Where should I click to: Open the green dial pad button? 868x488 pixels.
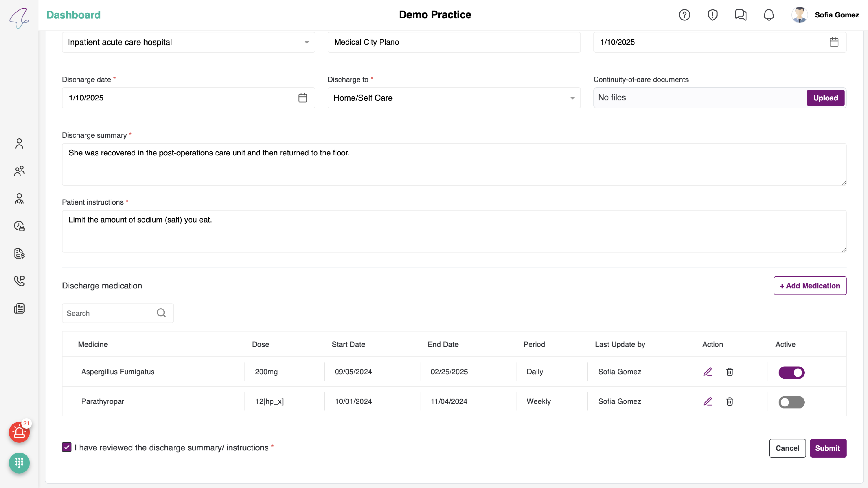click(19, 463)
